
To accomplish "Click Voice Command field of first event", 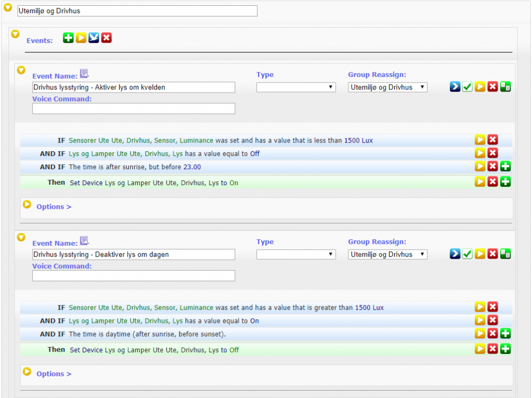I will point(134,109).
